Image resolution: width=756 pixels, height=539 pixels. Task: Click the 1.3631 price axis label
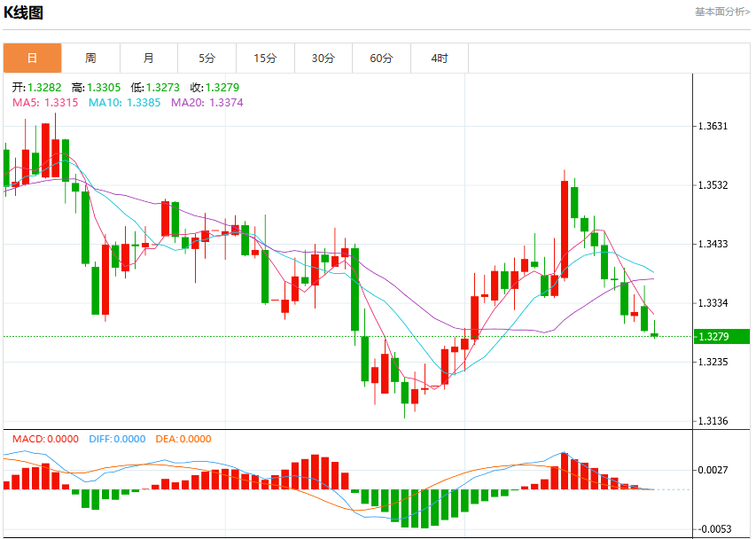(x=713, y=126)
